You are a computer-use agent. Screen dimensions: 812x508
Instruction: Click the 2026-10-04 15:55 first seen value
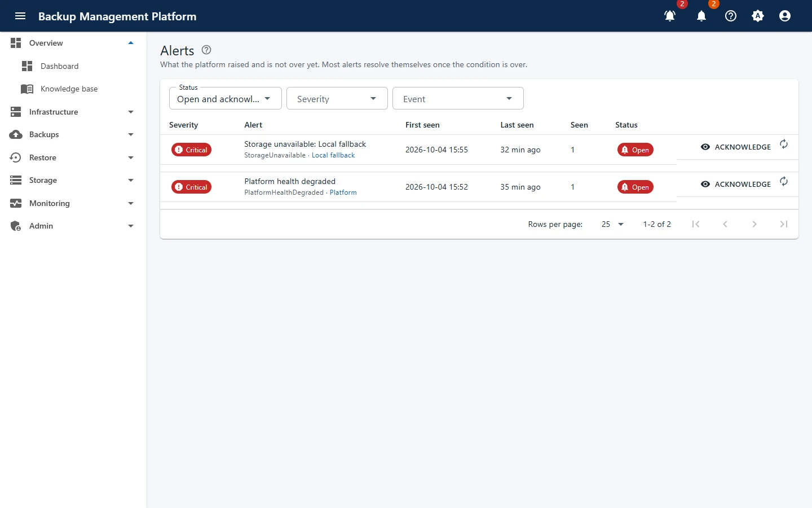coord(436,150)
